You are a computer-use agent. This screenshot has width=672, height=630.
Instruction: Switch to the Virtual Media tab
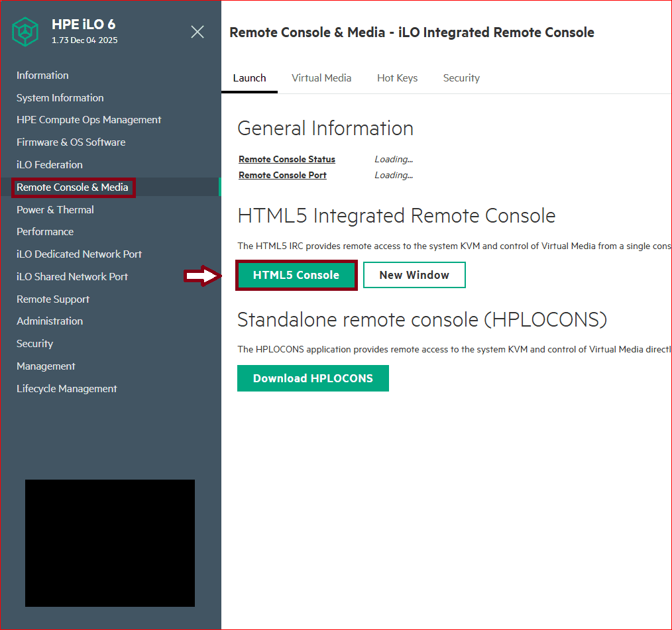click(x=321, y=78)
